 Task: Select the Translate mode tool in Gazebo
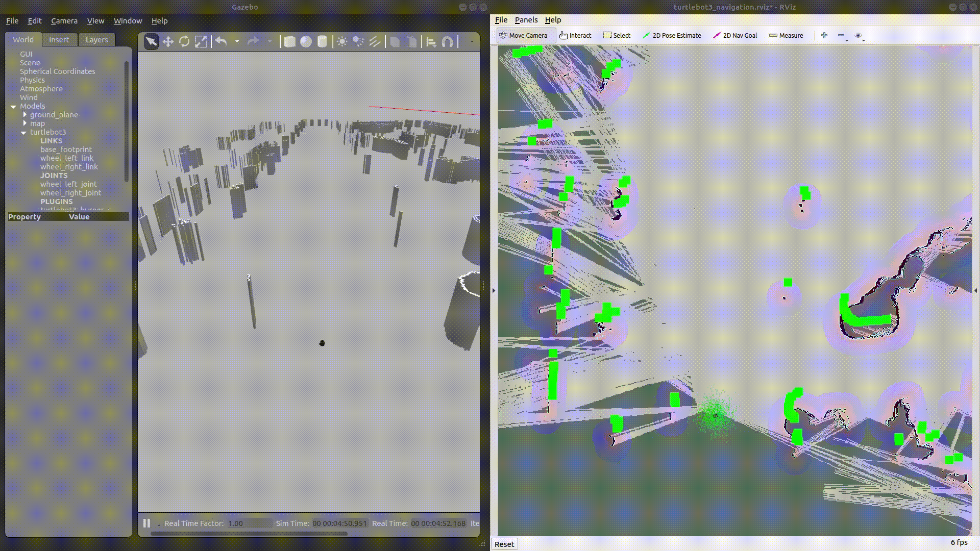[x=168, y=42]
